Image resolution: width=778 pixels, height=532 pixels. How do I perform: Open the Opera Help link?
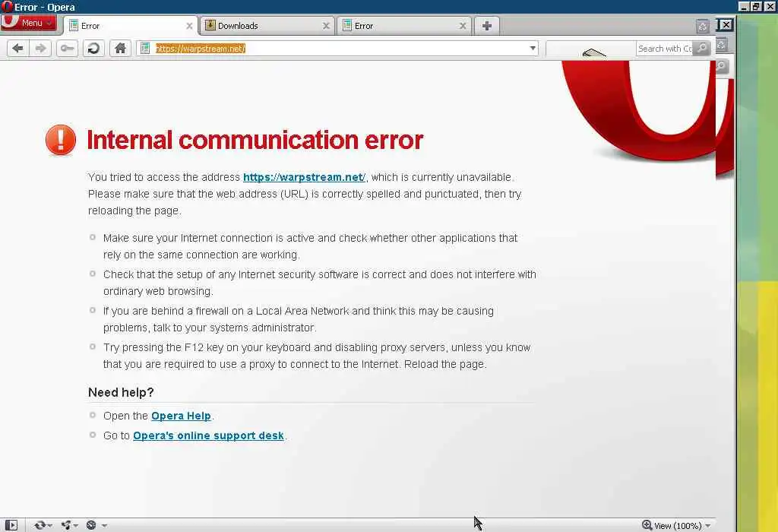(181, 416)
